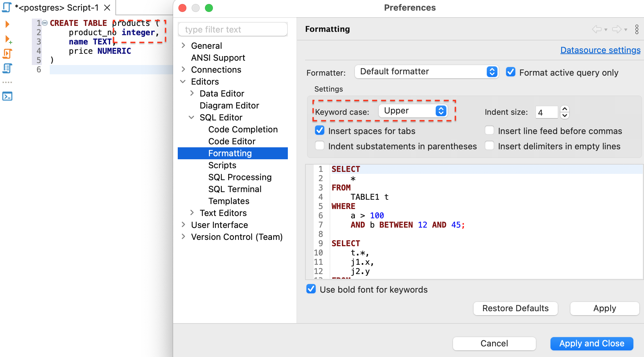Enable Insert line feed before commas

489,130
